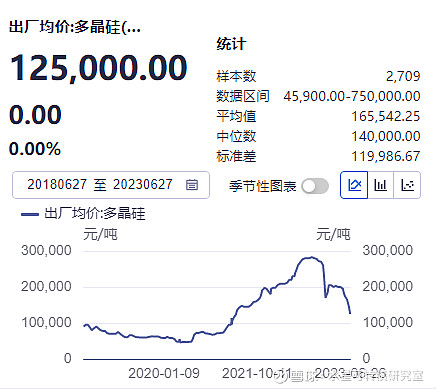Open the calendar date picker icon
The height and width of the screenshot is (389, 436).
tap(192, 185)
